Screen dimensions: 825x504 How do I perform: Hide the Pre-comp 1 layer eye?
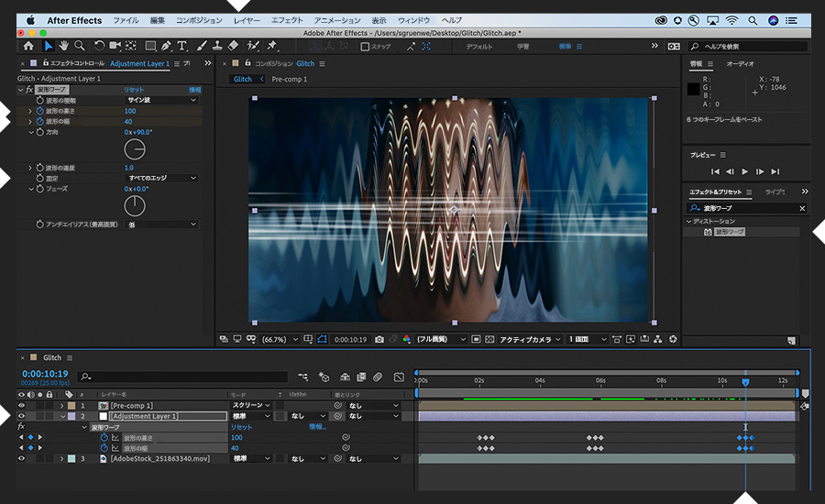point(21,405)
